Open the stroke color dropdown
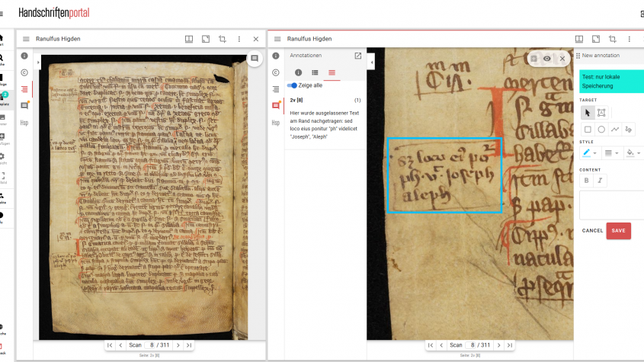Image resolution: width=644 pixels, height=362 pixels. click(x=589, y=153)
